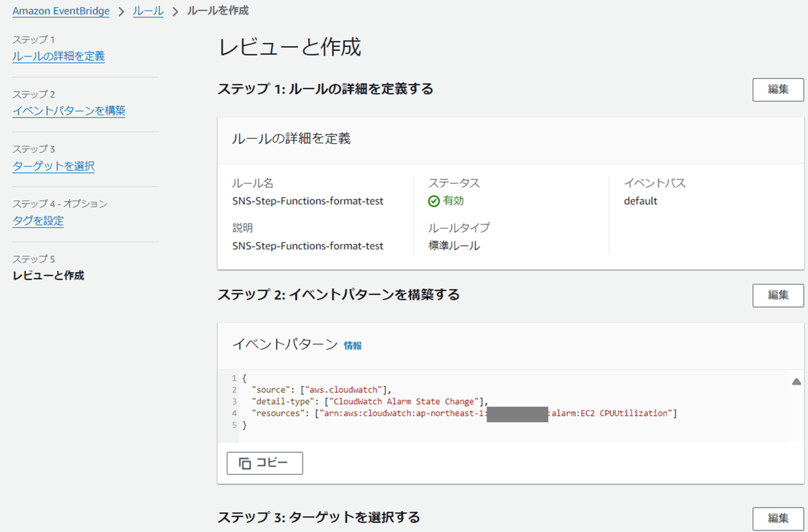The width and height of the screenshot is (808, 532).
Task: Click the "detail-type" line in event pattern
Action: 370,402
